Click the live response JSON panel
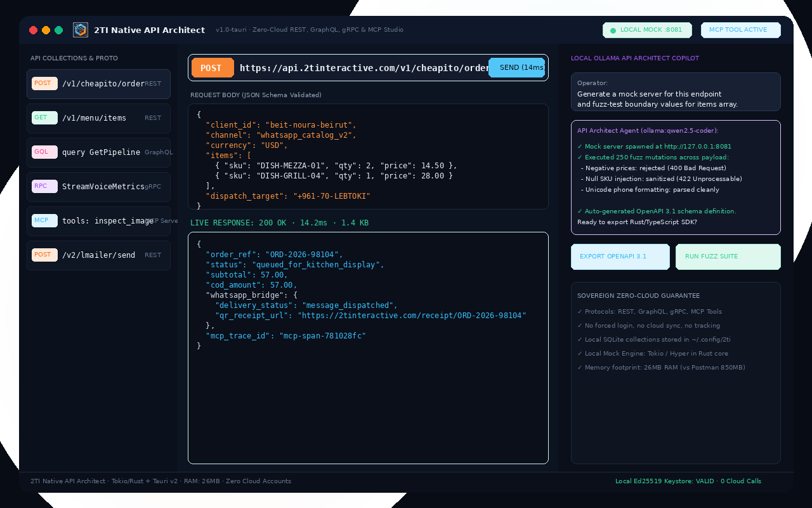Screen dimensions: 812x508 coord(368,348)
